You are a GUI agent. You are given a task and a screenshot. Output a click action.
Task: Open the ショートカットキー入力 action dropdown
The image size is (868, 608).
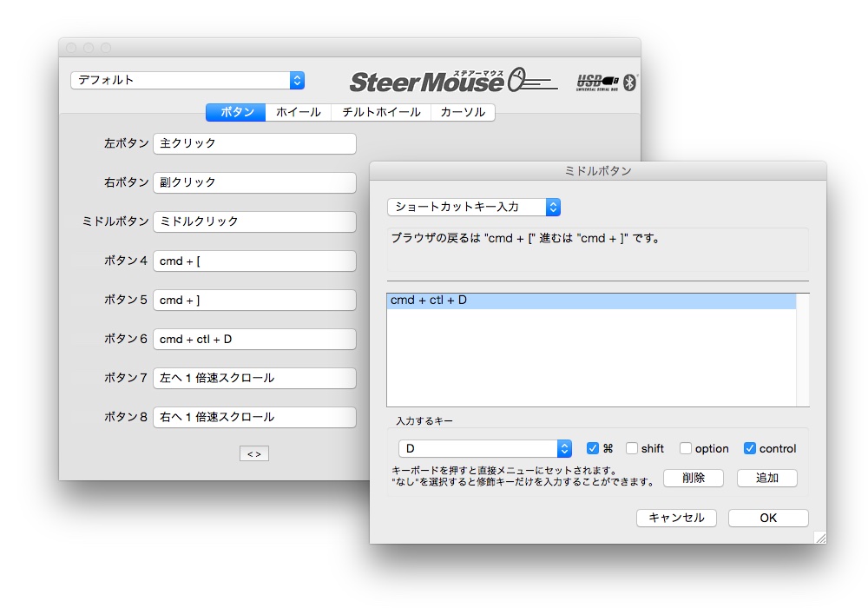tap(474, 207)
